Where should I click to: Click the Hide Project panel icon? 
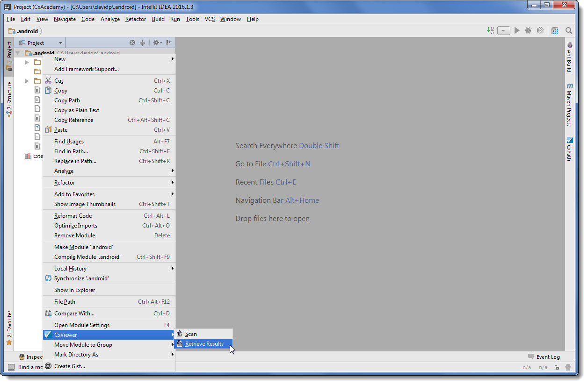tap(169, 43)
